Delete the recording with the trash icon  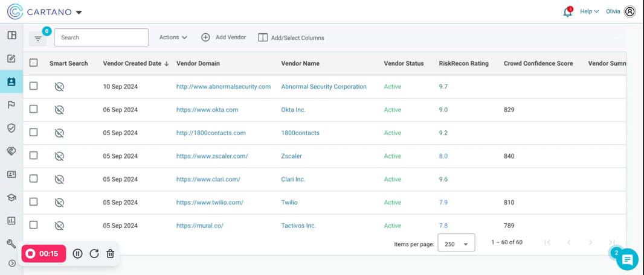110,254
